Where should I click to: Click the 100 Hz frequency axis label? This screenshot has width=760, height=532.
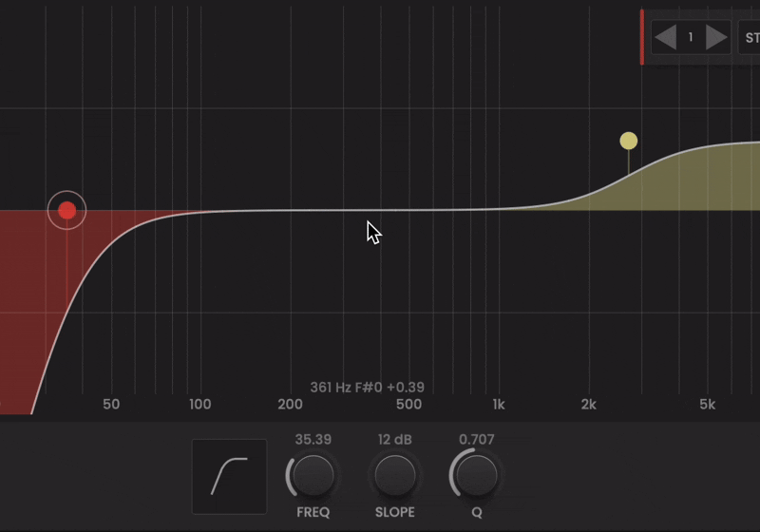click(199, 405)
